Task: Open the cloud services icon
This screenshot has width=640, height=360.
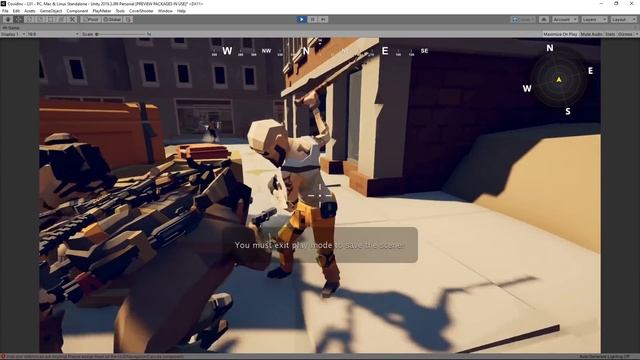Action: tap(544, 19)
